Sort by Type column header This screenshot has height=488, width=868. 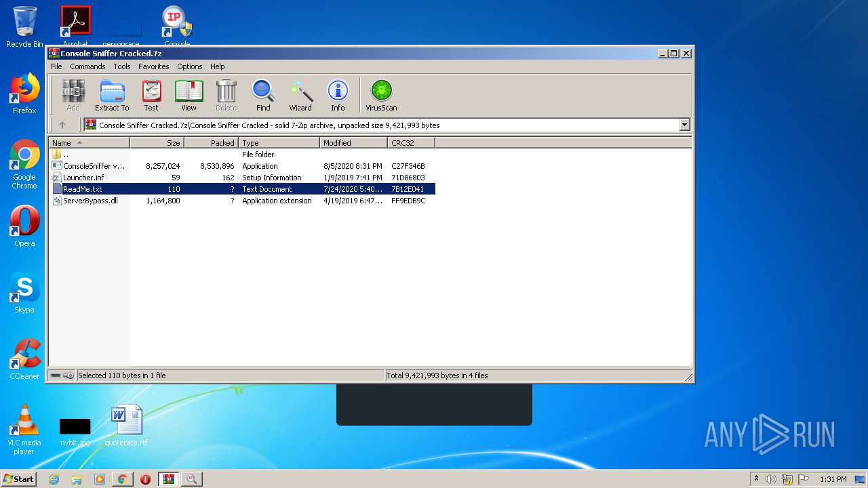(x=279, y=143)
